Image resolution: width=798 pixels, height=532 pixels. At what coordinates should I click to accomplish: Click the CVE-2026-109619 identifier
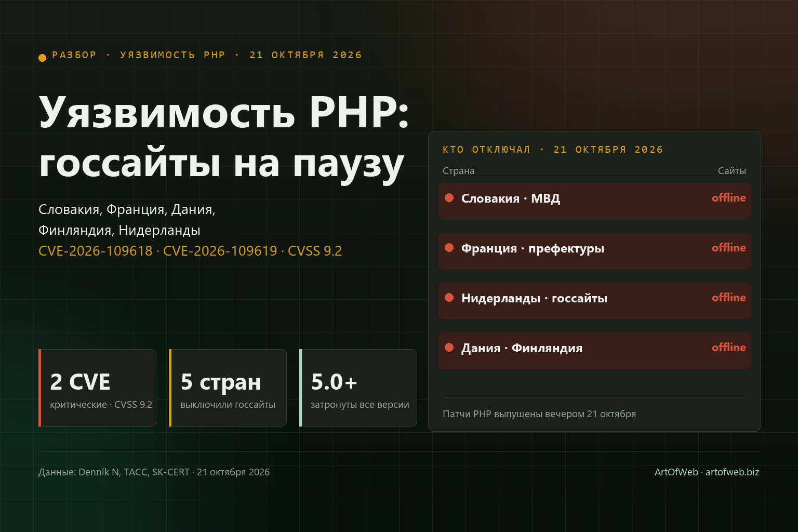[220, 251]
